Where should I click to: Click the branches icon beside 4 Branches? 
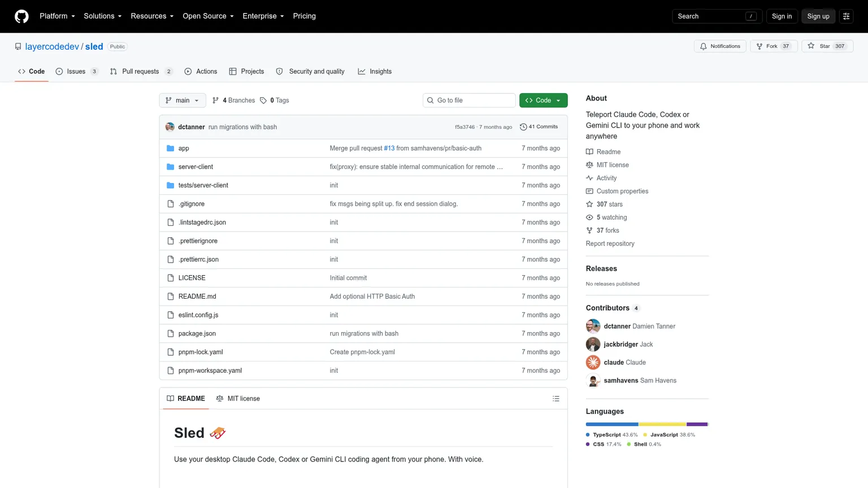click(215, 101)
